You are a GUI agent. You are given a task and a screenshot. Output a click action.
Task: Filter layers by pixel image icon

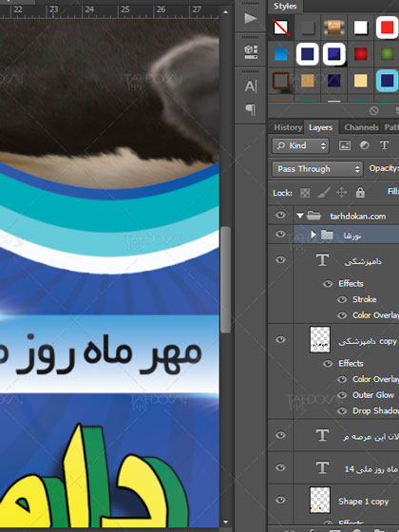click(345, 145)
